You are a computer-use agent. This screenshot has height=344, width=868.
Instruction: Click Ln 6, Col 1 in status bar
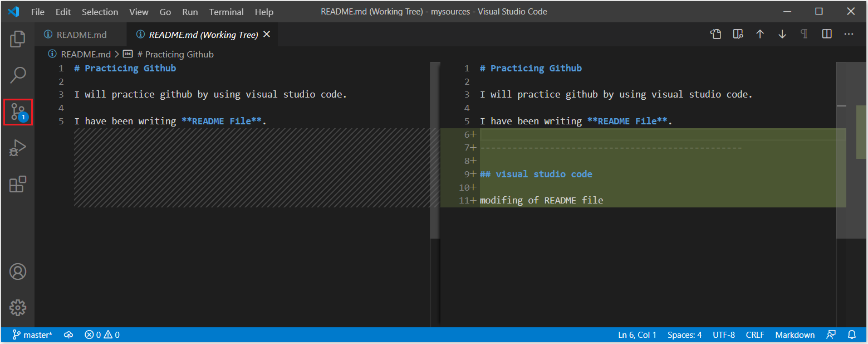tap(637, 335)
